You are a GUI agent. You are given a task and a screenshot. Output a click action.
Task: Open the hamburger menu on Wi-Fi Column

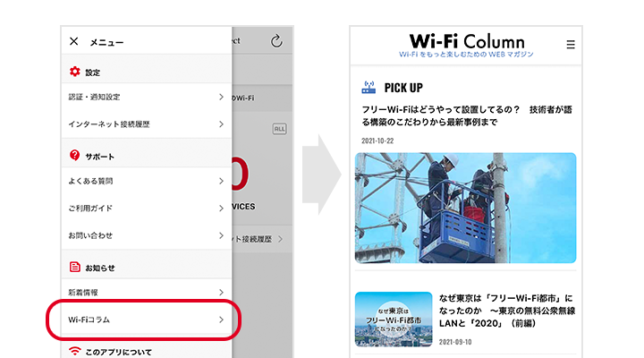[x=571, y=45]
